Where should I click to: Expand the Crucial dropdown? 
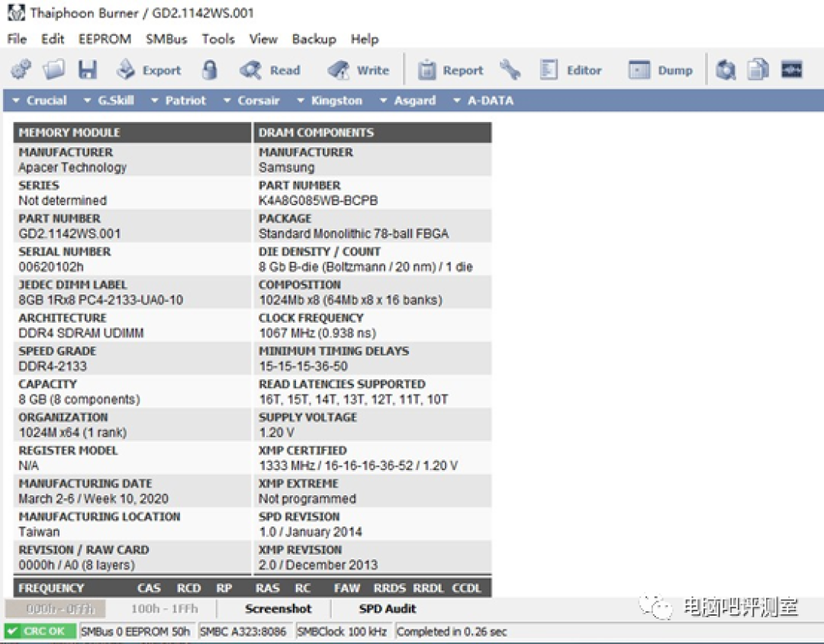(40, 101)
